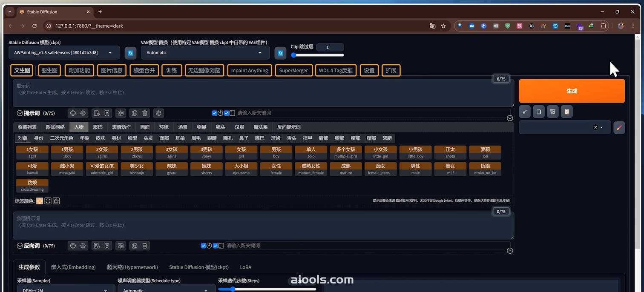Open history icon in 反向词 toolbar
Viewport: 644px width, 292px height.
click(x=97, y=246)
